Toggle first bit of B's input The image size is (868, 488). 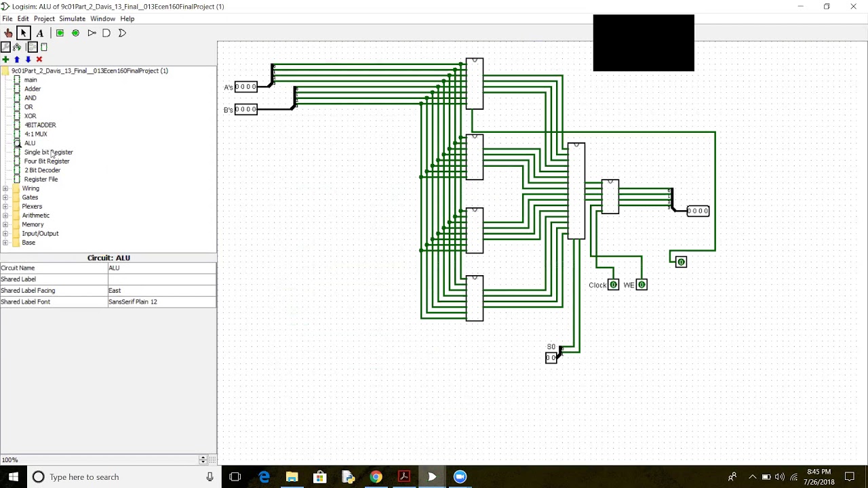[238, 109]
